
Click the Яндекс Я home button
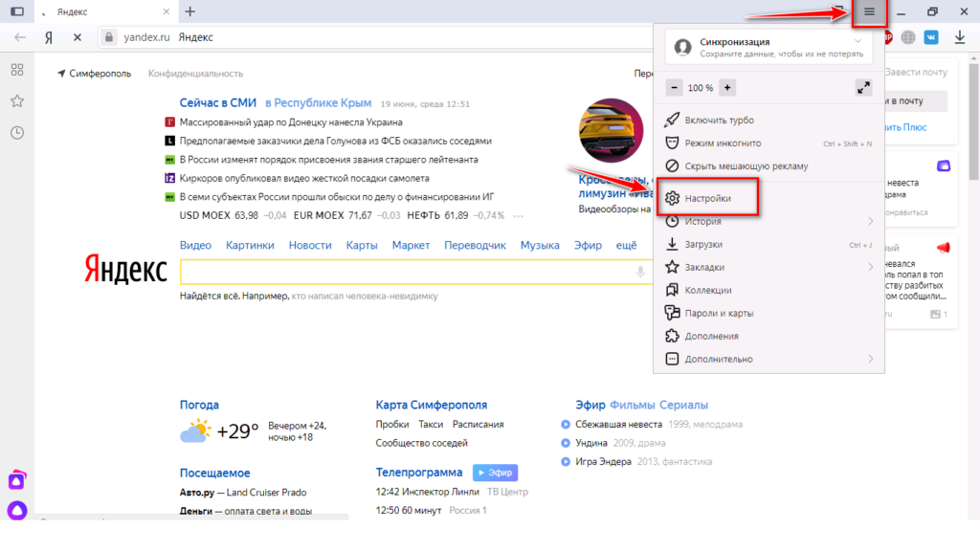pos(49,37)
